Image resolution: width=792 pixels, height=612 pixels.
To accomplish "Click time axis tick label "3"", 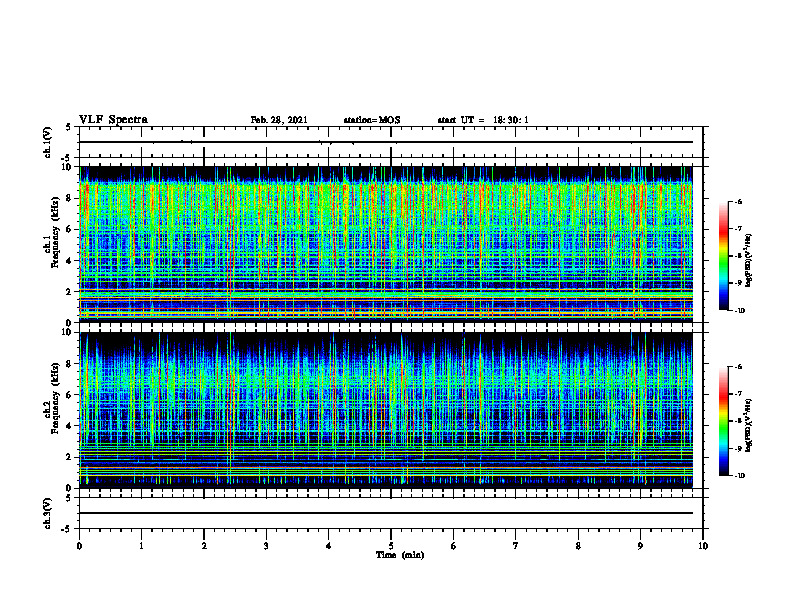I will [x=266, y=546].
